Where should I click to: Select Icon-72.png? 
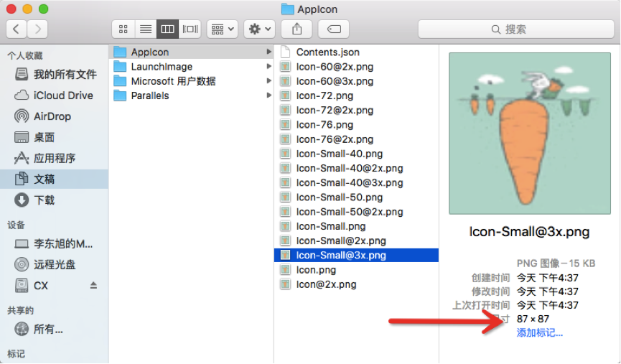356,95
